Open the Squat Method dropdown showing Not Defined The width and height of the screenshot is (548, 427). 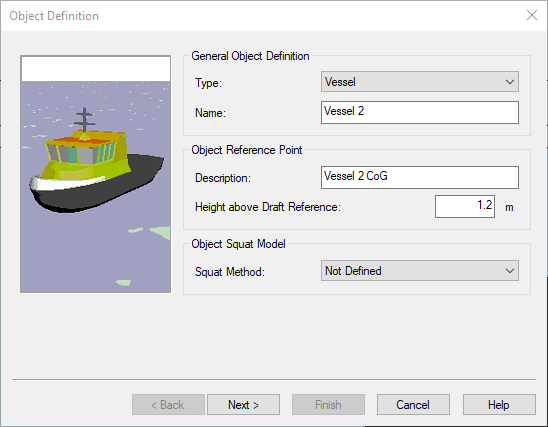pos(420,271)
